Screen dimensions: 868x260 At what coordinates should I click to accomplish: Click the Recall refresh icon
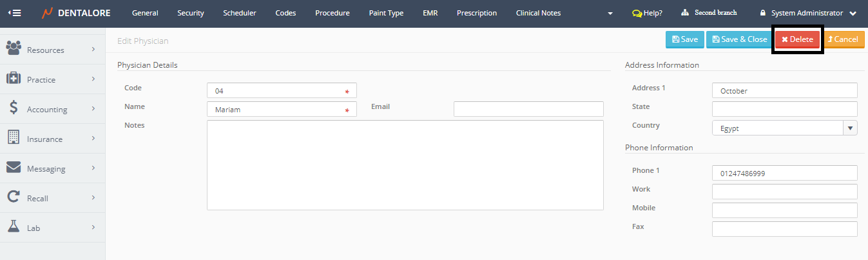click(x=14, y=197)
